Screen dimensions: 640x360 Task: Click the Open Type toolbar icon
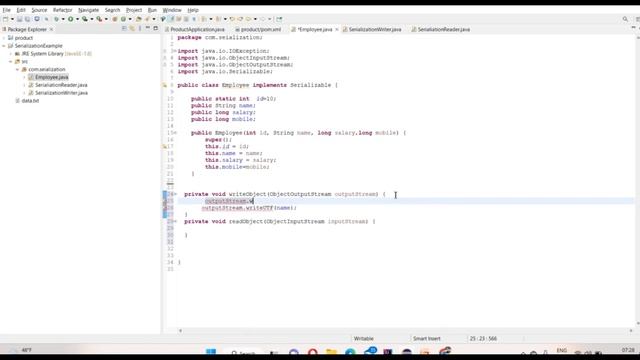[139, 19]
